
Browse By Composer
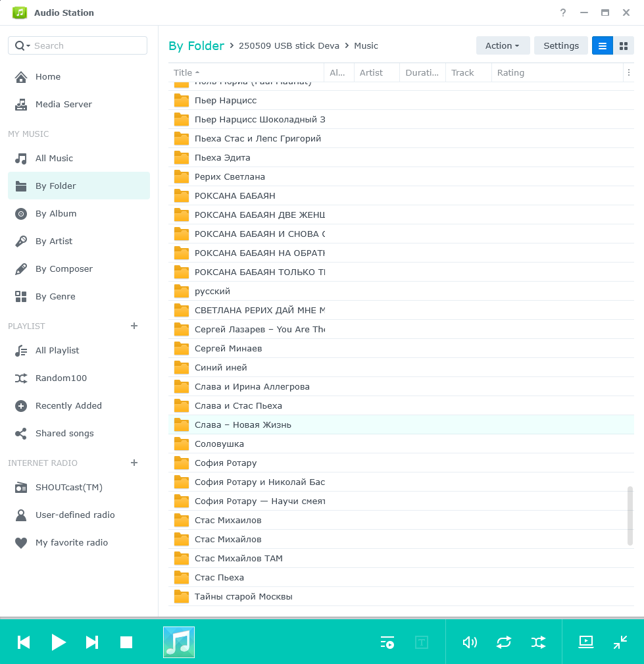coord(79,269)
